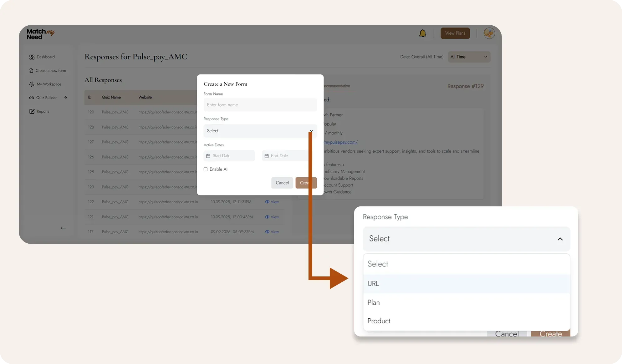
Task: Expand the Response Type Select dropdown
Action: (x=260, y=131)
